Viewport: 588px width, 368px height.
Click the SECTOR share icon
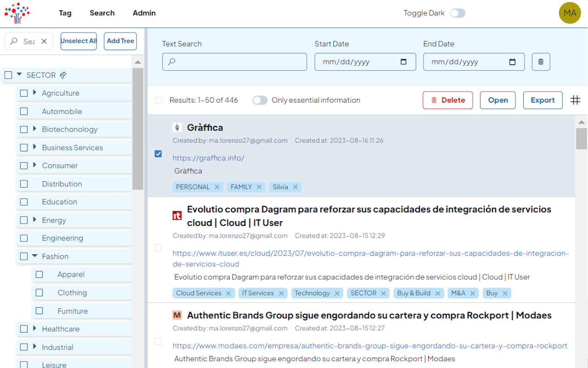[x=63, y=75]
